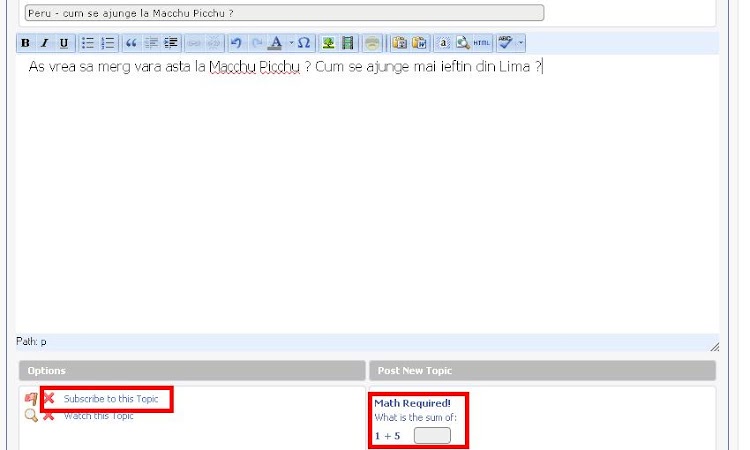Click the flag icon beside Subscribe
The width and height of the screenshot is (750, 450).
click(31, 398)
